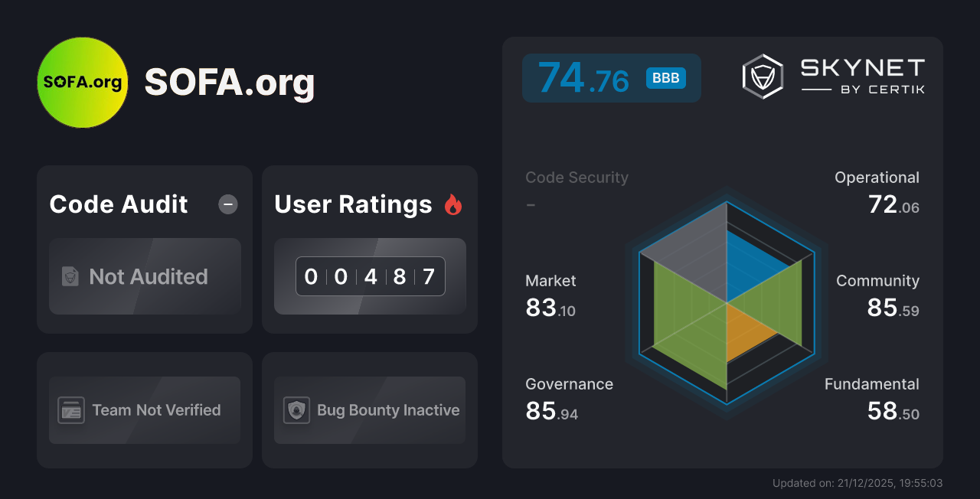Select the BBB rating badge

pyautogui.click(x=666, y=77)
